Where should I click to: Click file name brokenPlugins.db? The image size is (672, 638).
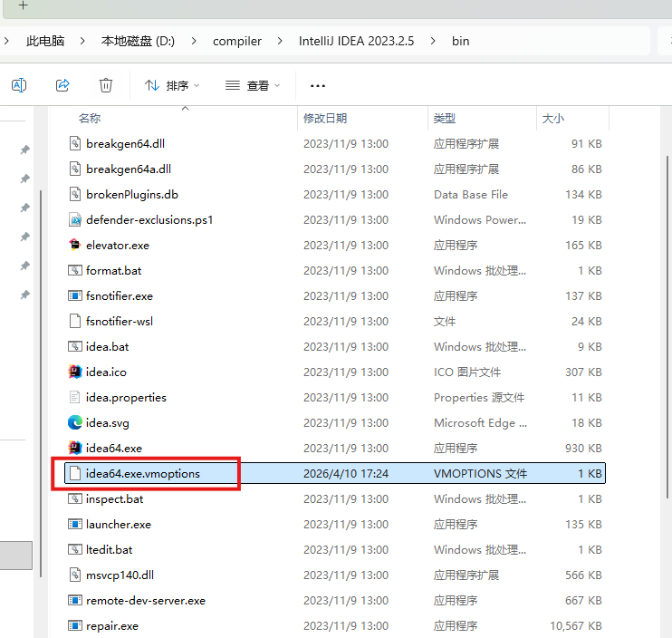click(132, 195)
